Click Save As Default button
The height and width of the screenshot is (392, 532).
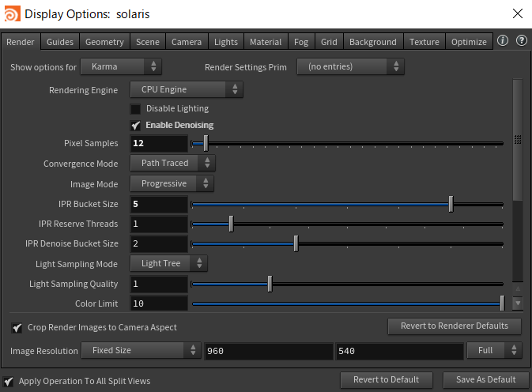tap(486, 380)
